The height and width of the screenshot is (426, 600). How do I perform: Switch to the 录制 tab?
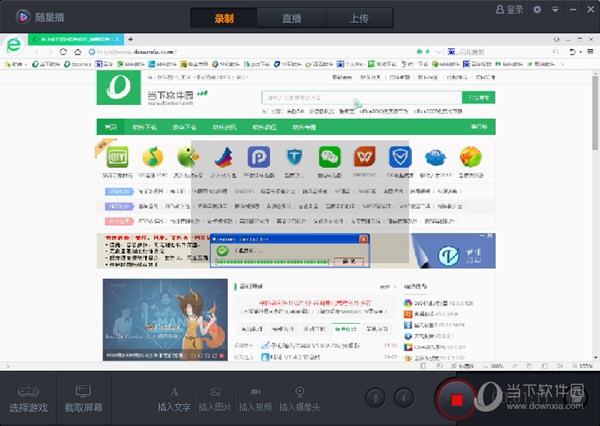tap(224, 18)
